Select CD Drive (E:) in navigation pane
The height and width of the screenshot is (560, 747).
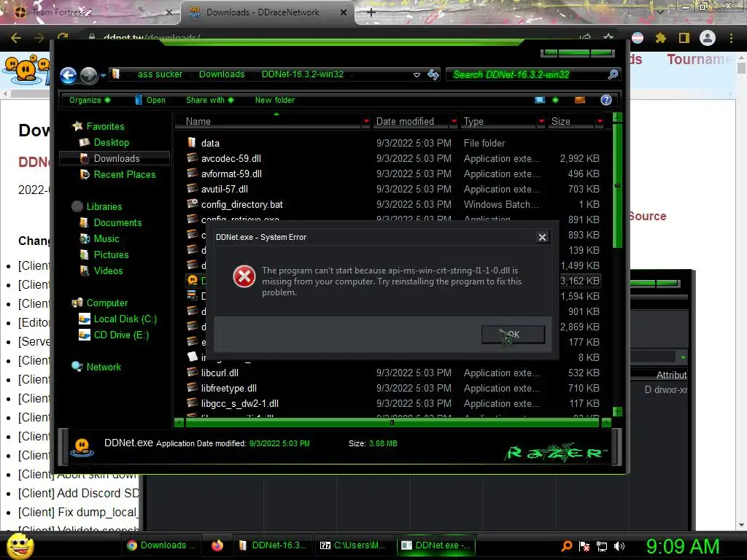121,335
